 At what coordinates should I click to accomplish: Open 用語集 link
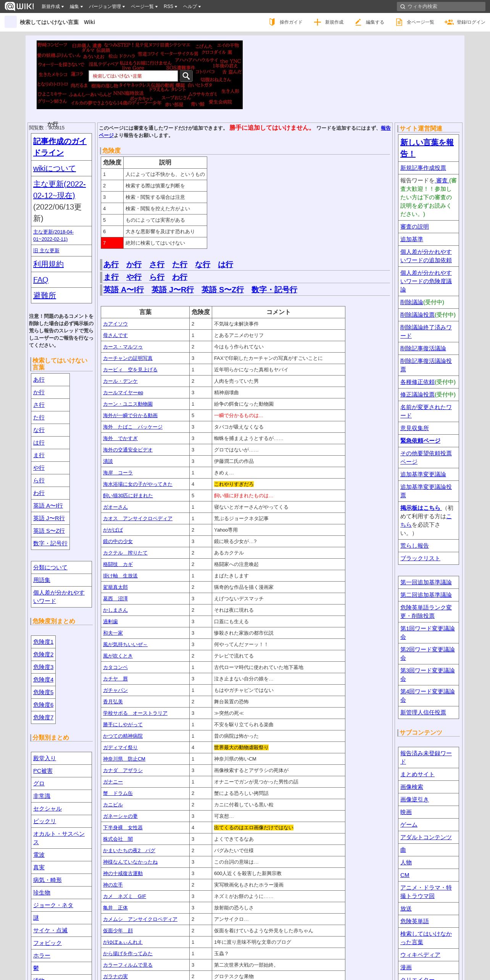tap(42, 580)
